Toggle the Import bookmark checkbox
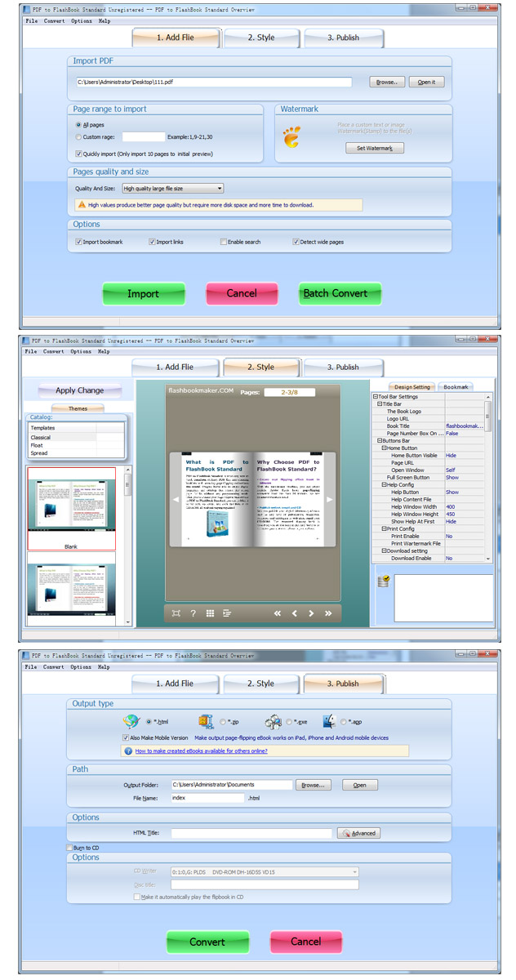 pyautogui.click(x=78, y=242)
